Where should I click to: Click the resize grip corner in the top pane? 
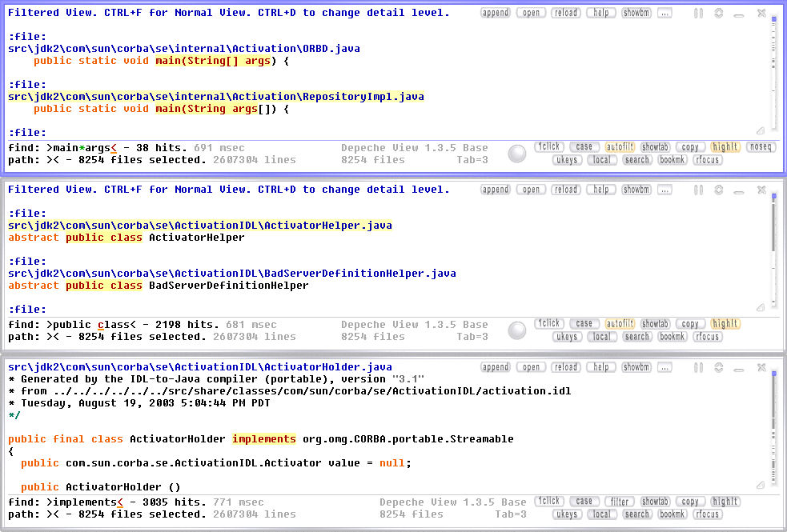760,130
